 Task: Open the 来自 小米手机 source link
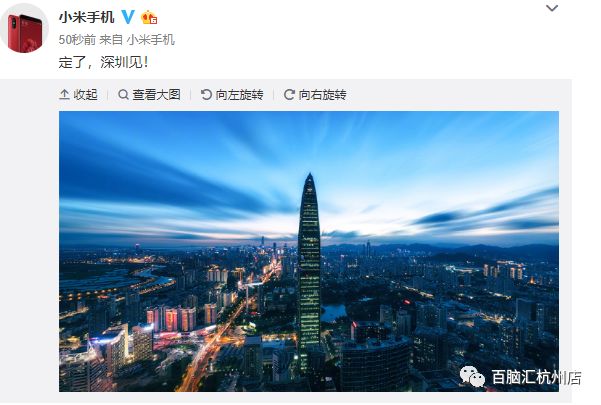coord(137,39)
